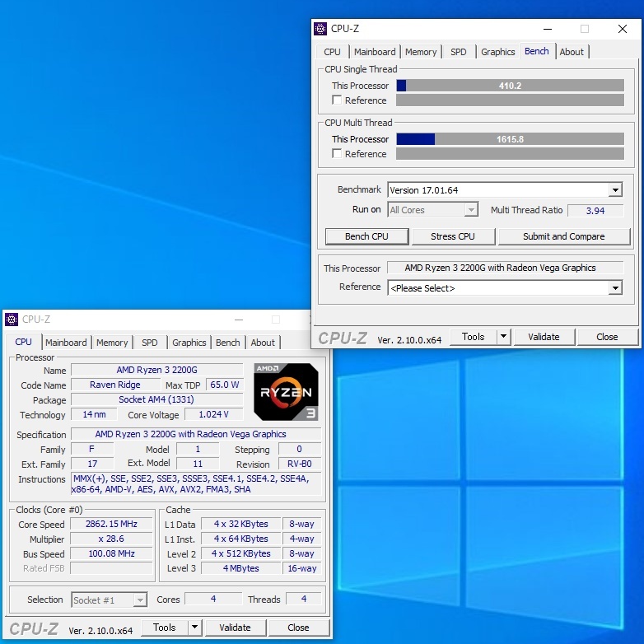Enable the Single Thread Reference checkbox

pyautogui.click(x=337, y=100)
